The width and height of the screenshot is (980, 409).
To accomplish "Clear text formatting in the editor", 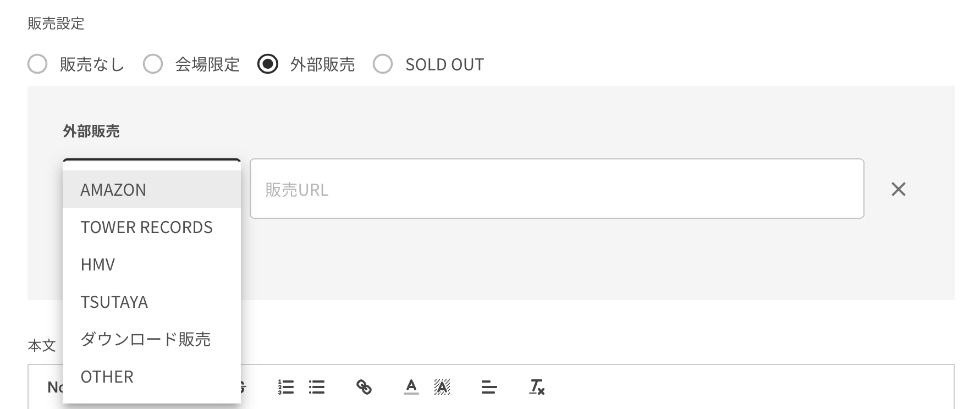I will point(537,387).
